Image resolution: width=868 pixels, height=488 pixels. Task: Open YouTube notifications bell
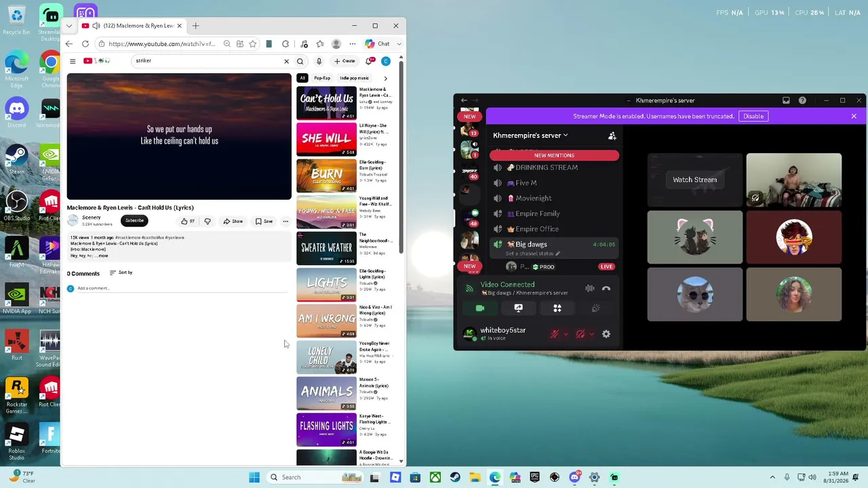(x=370, y=61)
